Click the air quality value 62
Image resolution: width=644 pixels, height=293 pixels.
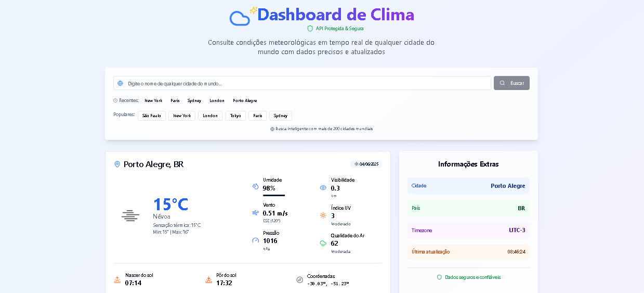[335, 244]
